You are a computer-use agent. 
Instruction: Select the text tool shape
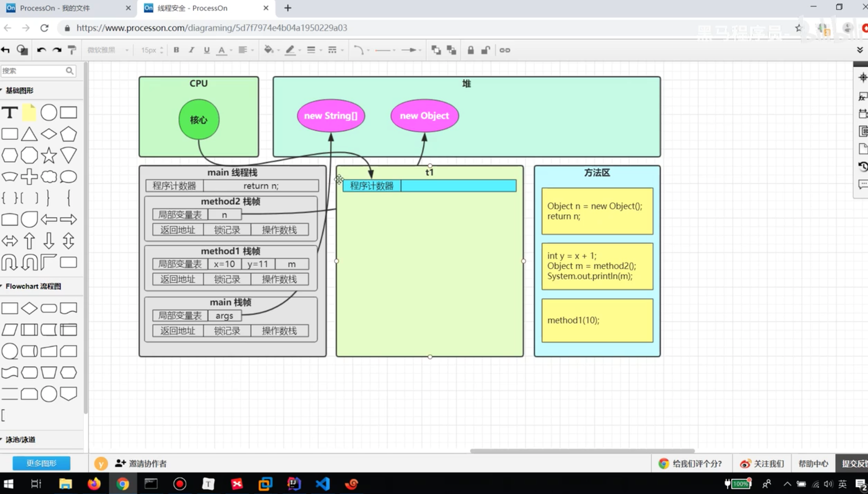pyautogui.click(x=10, y=113)
